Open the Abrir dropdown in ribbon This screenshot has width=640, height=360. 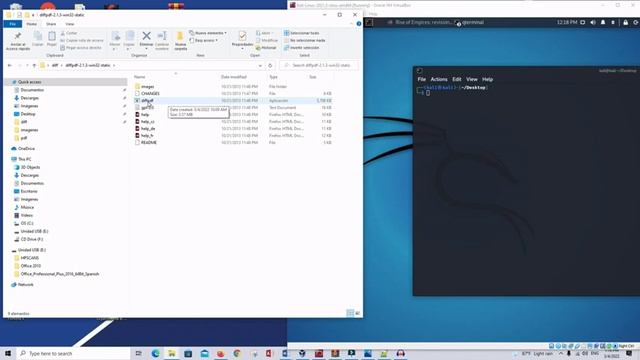pos(264,33)
